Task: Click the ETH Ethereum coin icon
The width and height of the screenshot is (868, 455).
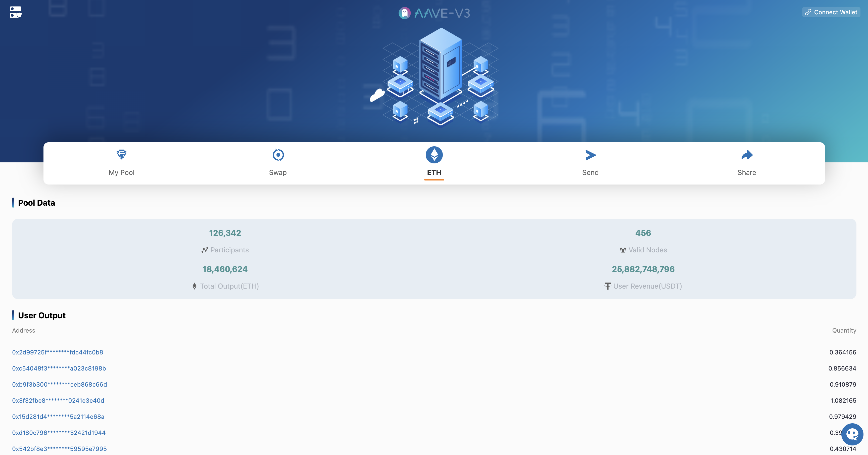Action: tap(434, 155)
